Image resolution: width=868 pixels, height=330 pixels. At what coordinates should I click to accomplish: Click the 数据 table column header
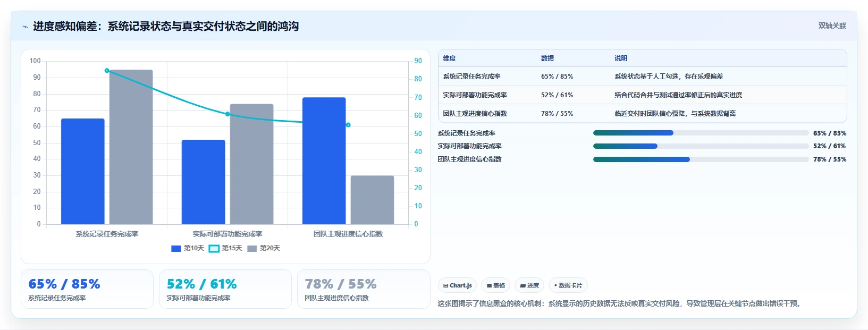click(x=547, y=58)
